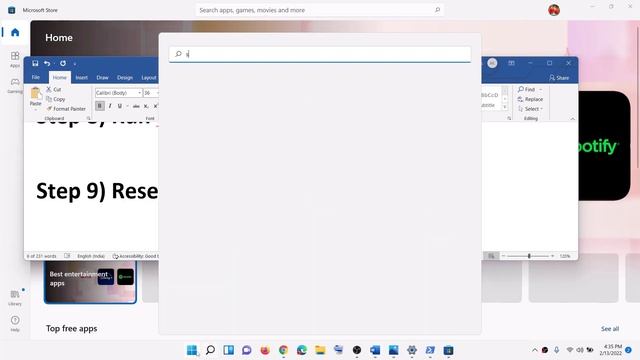Click the Share button in Word
640x360 pixels.
point(559,78)
